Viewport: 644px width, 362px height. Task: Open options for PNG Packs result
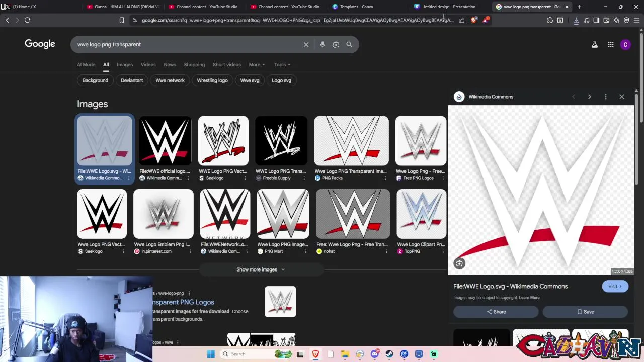click(x=385, y=178)
